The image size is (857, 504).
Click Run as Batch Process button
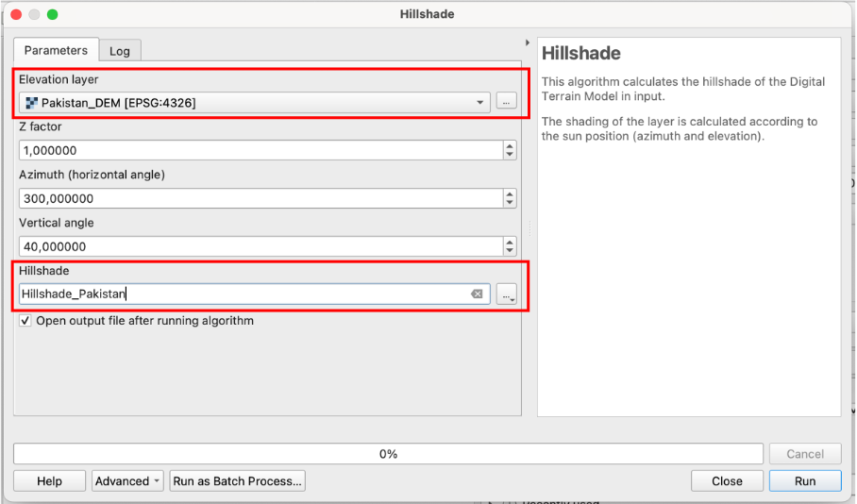pyautogui.click(x=237, y=481)
